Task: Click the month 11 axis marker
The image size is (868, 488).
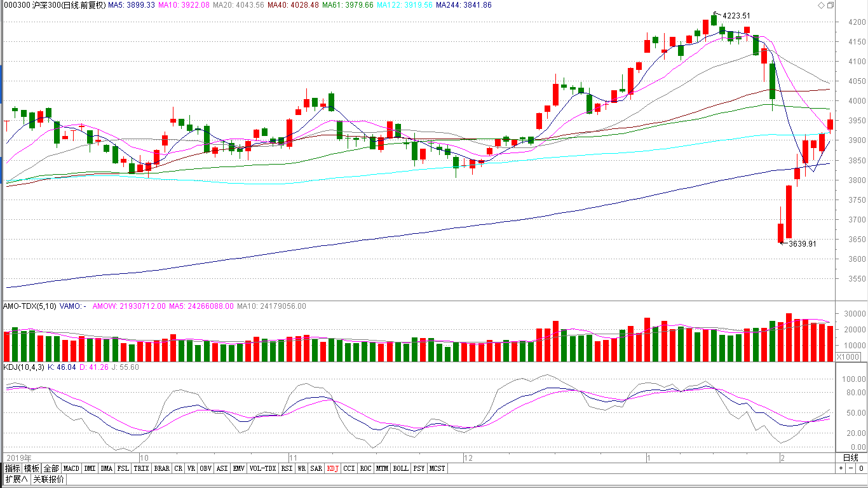Action: pos(293,457)
